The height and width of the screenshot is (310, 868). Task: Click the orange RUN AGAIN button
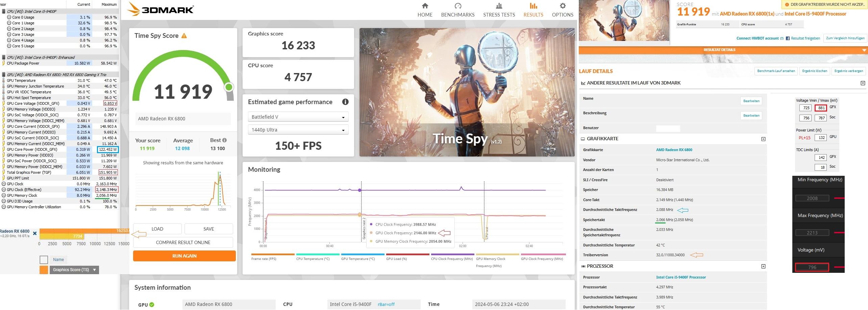coord(184,256)
